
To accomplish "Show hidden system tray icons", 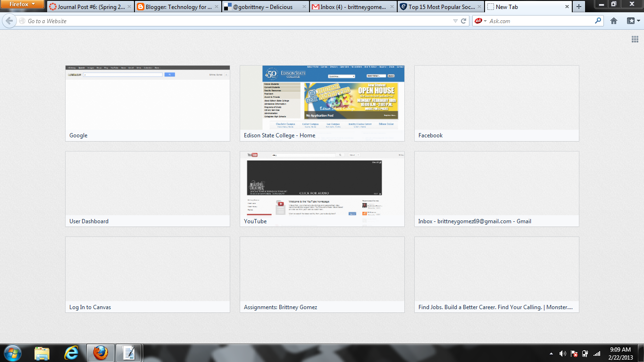I will [551, 354].
